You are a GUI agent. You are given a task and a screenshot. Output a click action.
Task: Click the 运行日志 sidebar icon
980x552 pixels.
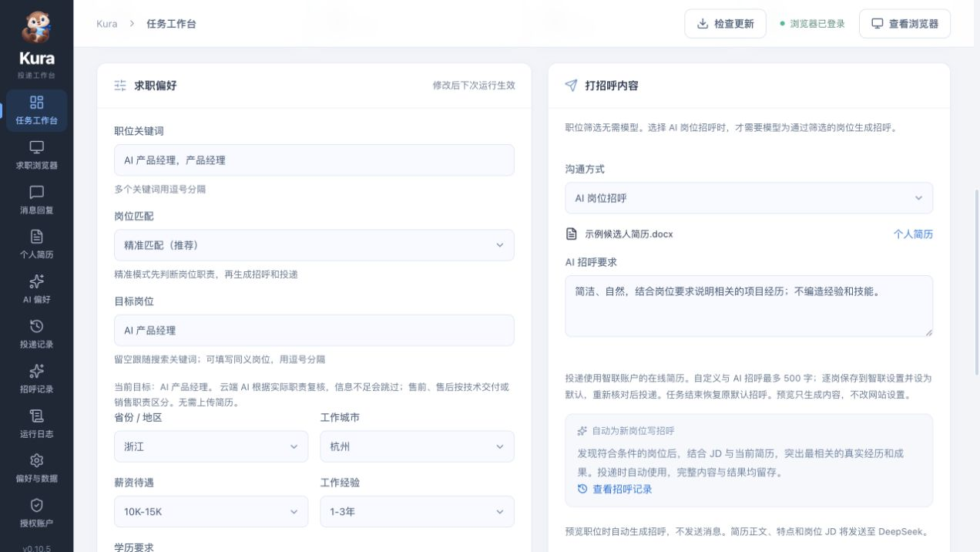36,416
